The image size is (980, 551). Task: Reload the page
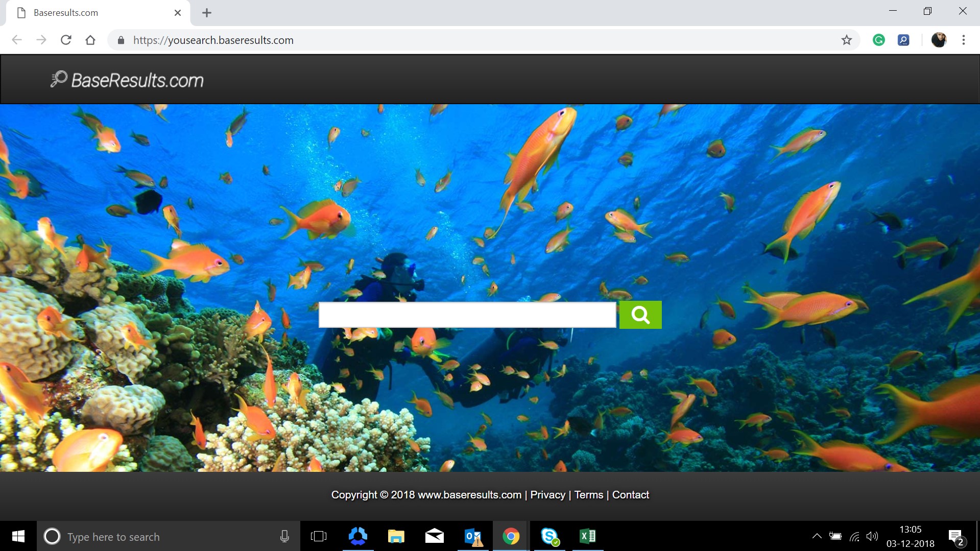tap(66, 40)
